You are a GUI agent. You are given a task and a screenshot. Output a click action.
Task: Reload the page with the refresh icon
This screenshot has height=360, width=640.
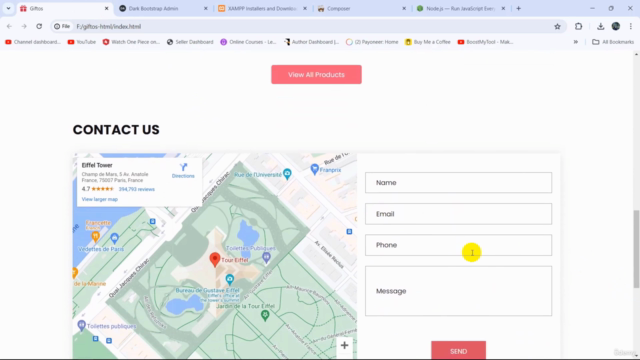pyautogui.click(x=39, y=26)
